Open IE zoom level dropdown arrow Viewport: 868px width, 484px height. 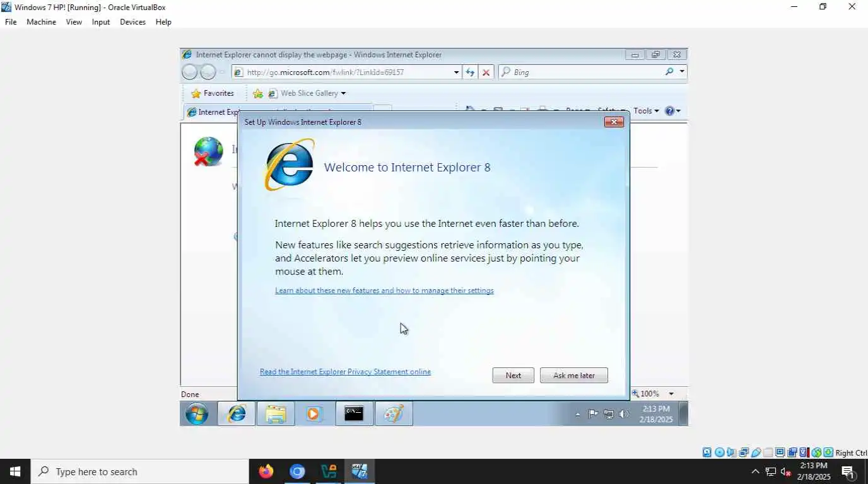coord(671,394)
